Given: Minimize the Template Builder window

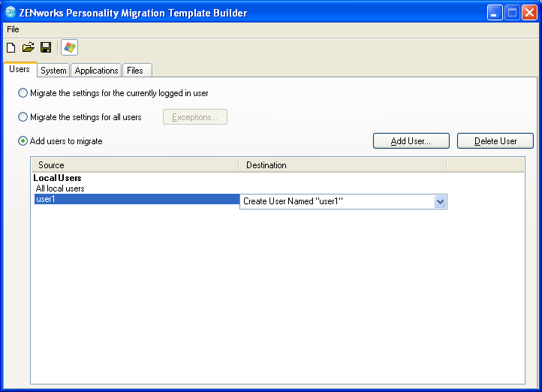Looking at the screenshot, I should pos(495,13).
